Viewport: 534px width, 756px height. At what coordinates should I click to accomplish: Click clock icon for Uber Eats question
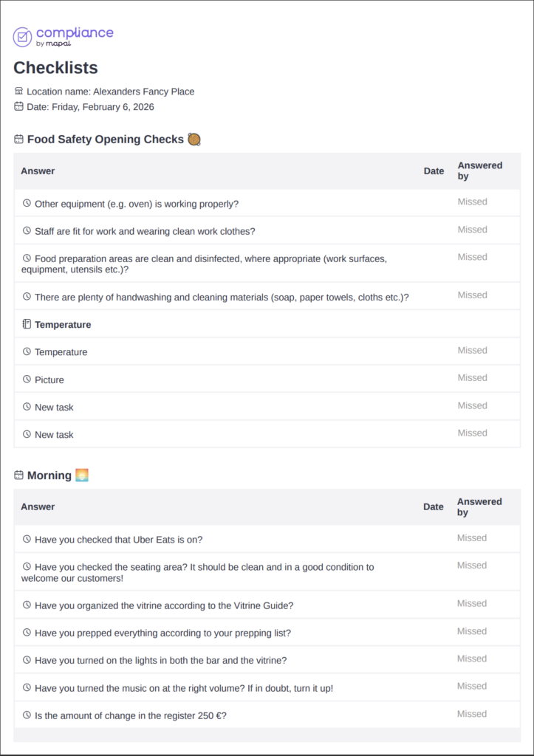point(27,539)
